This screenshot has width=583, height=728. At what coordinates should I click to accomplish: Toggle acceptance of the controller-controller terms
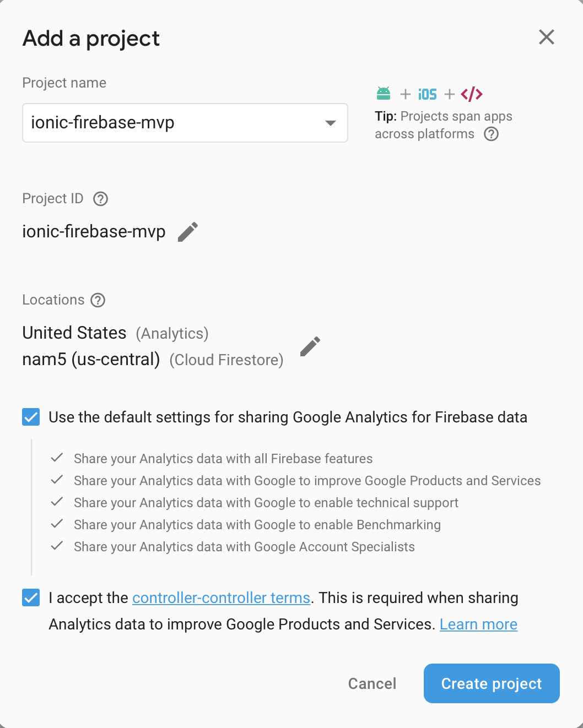[31, 597]
